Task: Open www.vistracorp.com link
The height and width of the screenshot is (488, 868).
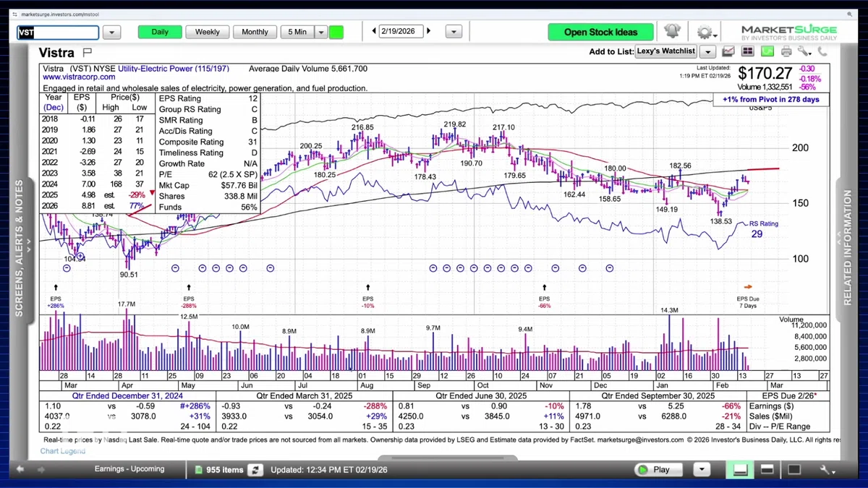Action: tap(79, 77)
